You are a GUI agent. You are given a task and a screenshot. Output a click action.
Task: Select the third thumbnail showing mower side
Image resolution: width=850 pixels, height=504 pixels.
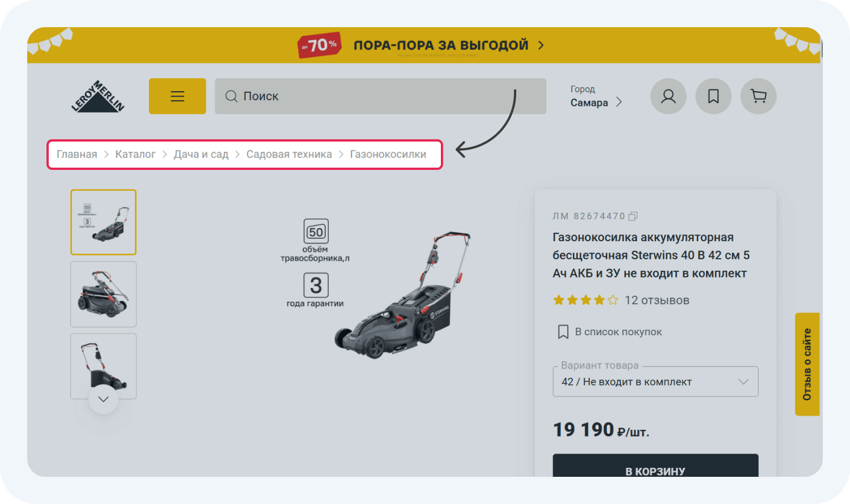[103, 366]
